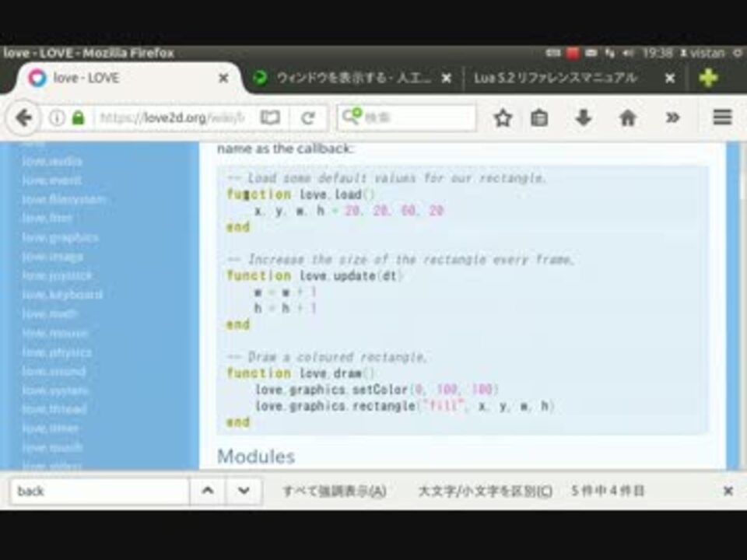Screen dimensions: 747x560
Task: Open love.sound sidebar link
Action: tap(54, 371)
